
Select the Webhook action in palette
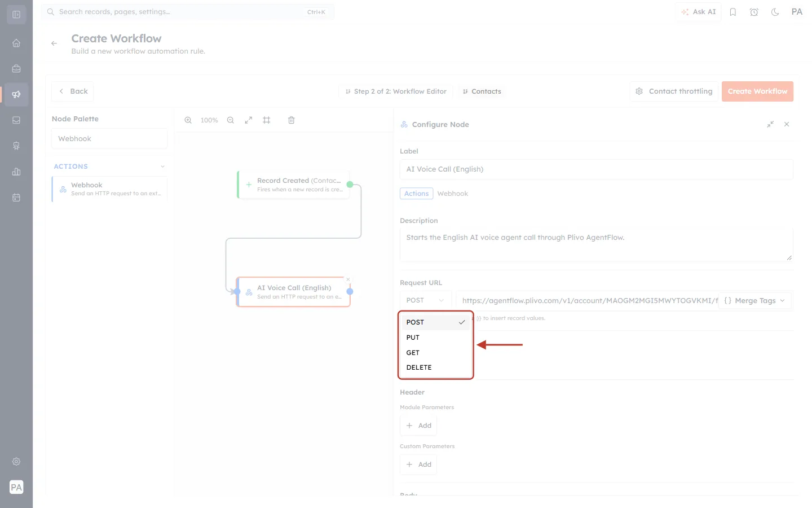[x=110, y=189]
